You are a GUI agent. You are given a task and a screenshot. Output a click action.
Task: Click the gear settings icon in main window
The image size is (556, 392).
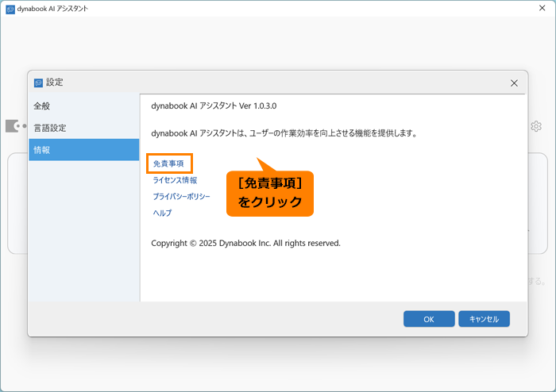pos(536,126)
